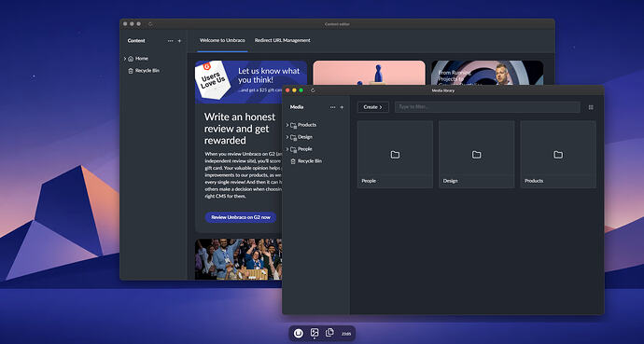The width and height of the screenshot is (644, 344).
Task: Expand the Products folder in Media tree
Action: pyautogui.click(x=287, y=125)
